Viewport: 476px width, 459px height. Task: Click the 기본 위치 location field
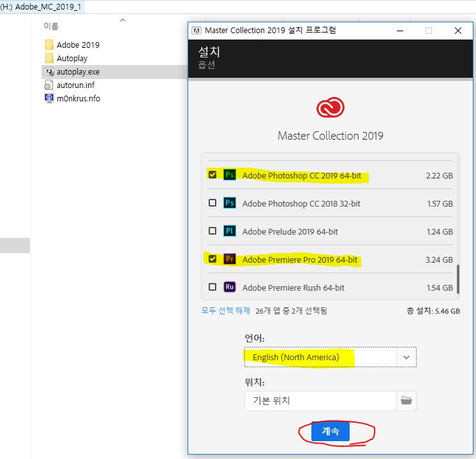[x=320, y=401]
